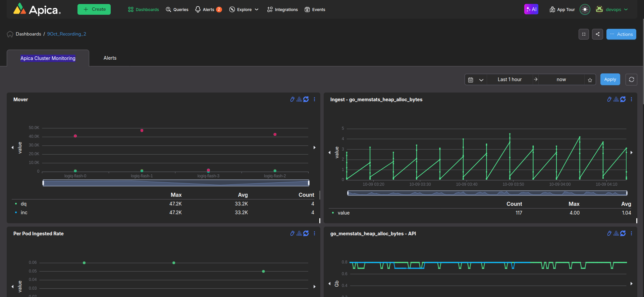Expand the Explore dropdown menu
Screen dimensions: 644x297
[x=244, y=10]
